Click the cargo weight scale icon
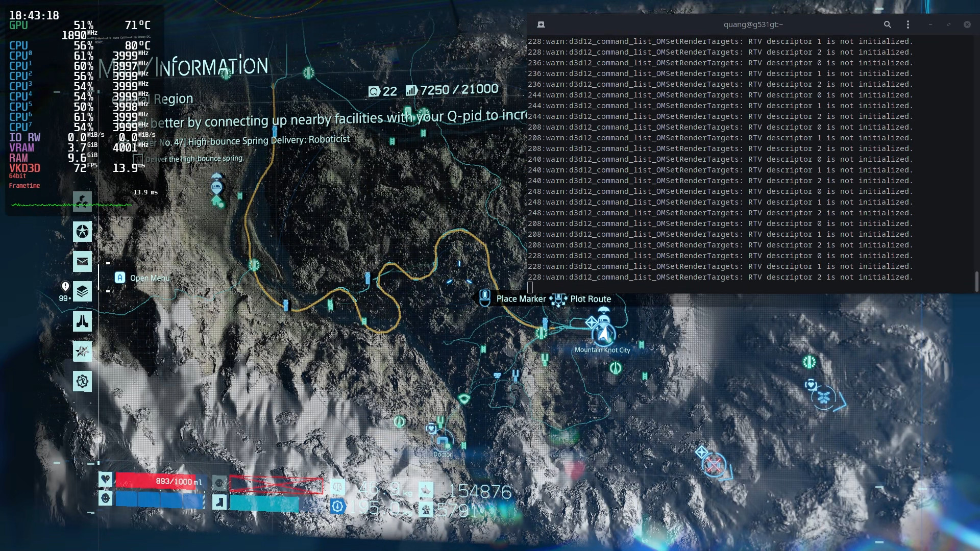The width and height of the screenshot is (980, 551). (x=337, y=487)
